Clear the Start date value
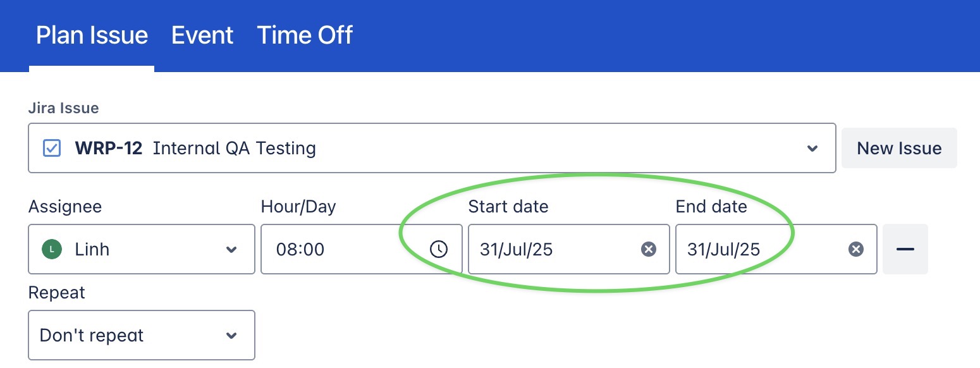Viewport: 980px width, 368px height. (x=648, y=249)
